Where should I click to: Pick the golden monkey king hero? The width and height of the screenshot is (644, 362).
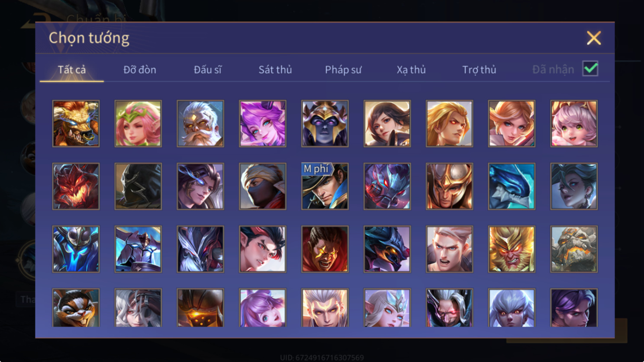click(x=512, y=249)
